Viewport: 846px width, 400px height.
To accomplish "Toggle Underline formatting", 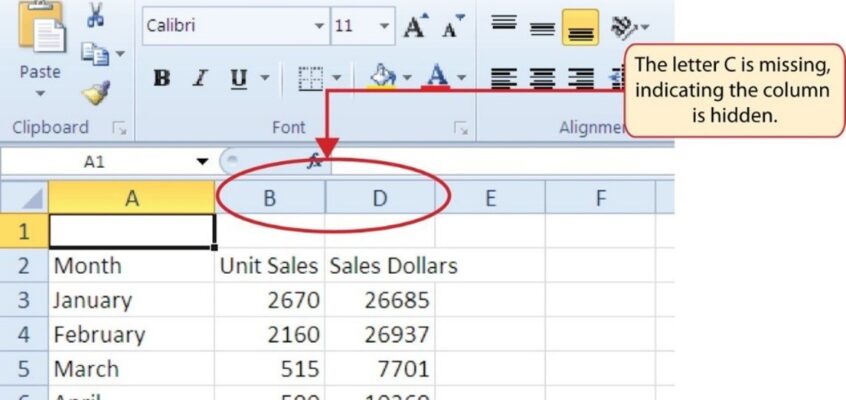I will pos(238,78).
